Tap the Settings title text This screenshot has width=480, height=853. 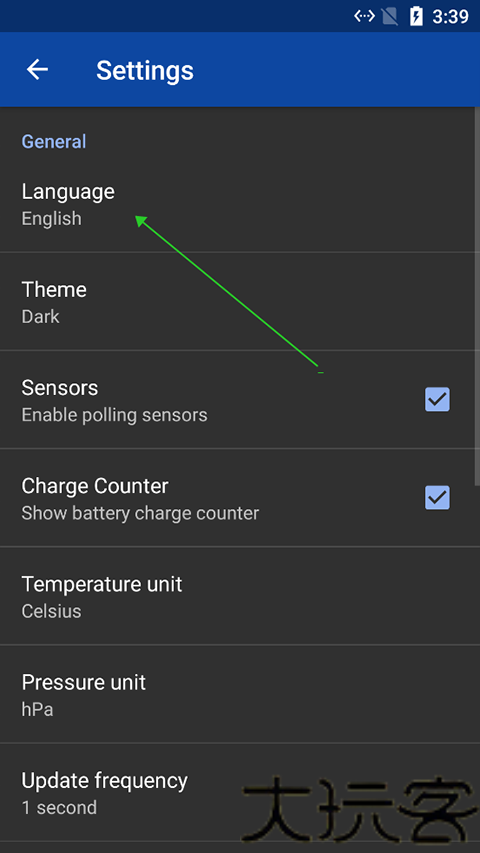coord(145,70)
